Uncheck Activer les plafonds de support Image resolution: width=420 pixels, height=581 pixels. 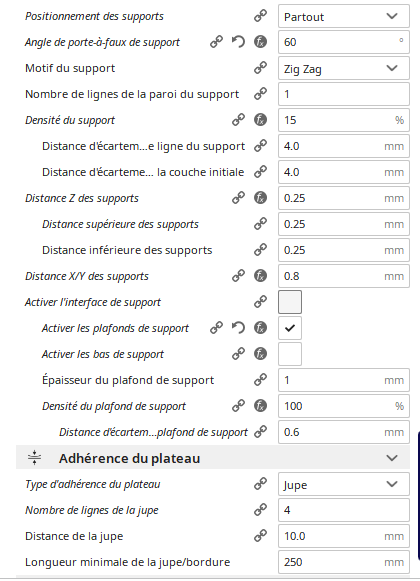[x=290, y=328]
